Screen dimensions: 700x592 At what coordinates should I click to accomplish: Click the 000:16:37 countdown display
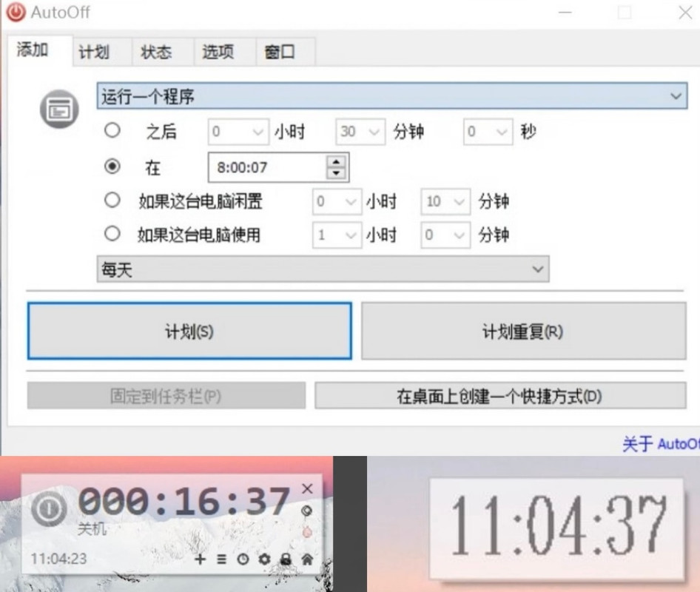184,501
